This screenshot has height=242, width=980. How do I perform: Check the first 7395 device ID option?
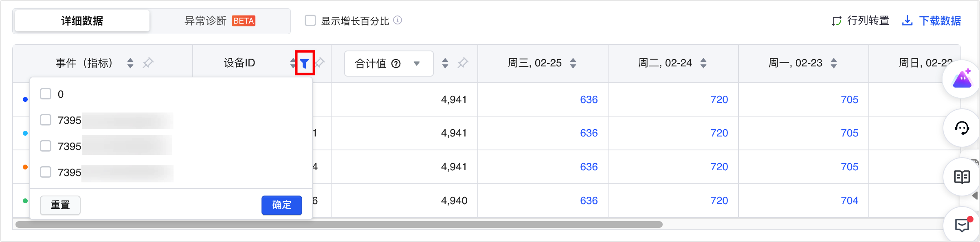(x=46, y=120)
